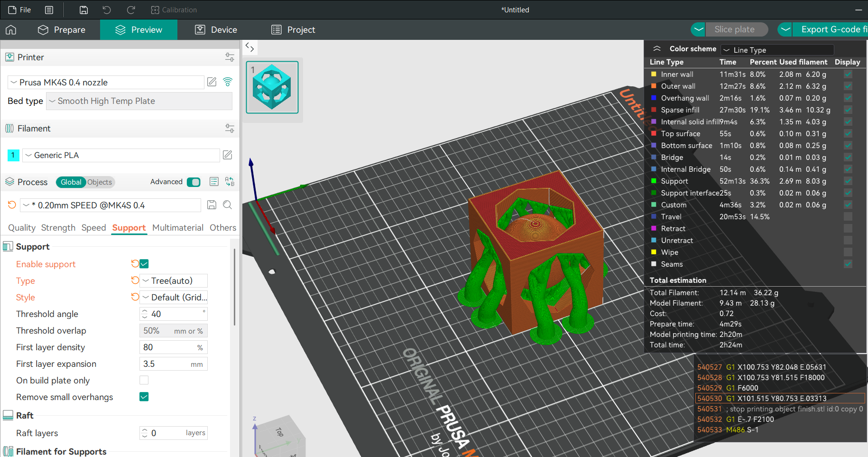Screen dimensions: 868x457
Task: Reset Enable support to default
Action: [x=135, y=263]
